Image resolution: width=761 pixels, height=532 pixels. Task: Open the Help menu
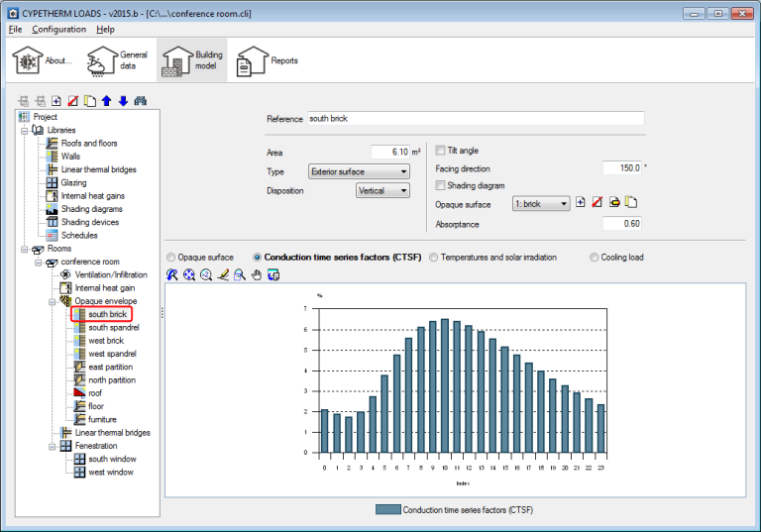point(105,30)
